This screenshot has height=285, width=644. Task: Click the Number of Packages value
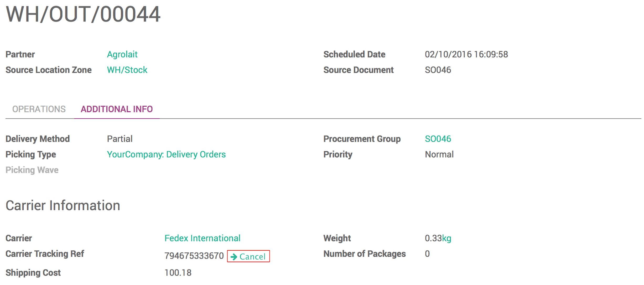[427, 254]
